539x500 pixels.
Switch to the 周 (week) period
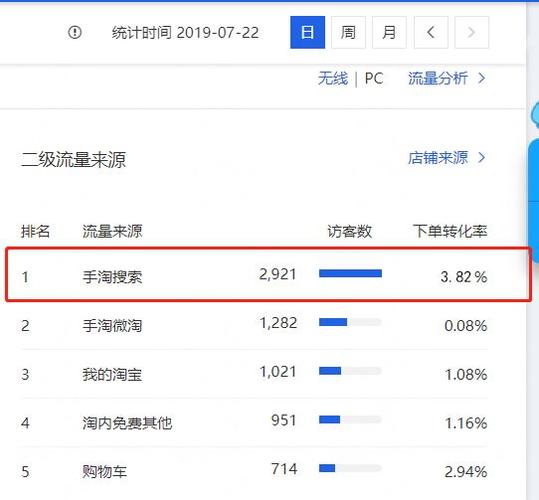tap(348, 32)
